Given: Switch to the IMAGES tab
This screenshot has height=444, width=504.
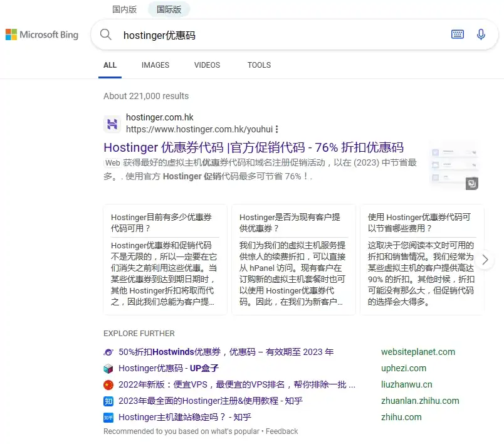Looking at the screenshot, I should pos(155,65).
